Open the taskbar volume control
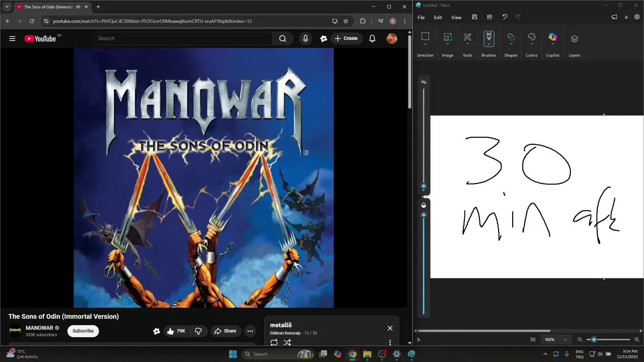 (x=600, y=354)
